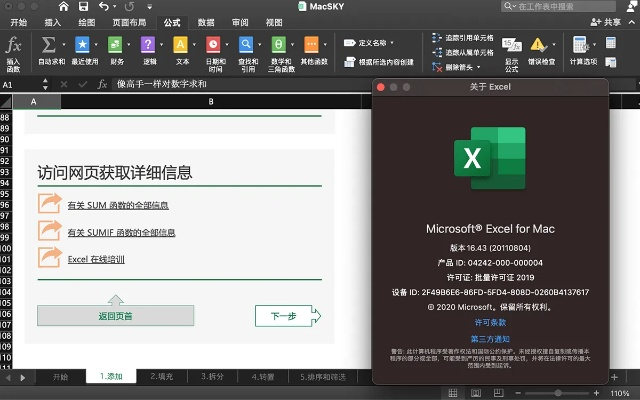The image size is (640, 400).
Task: Open Math and Trig (数学和三角函数) functions
Action: point(281,50)
